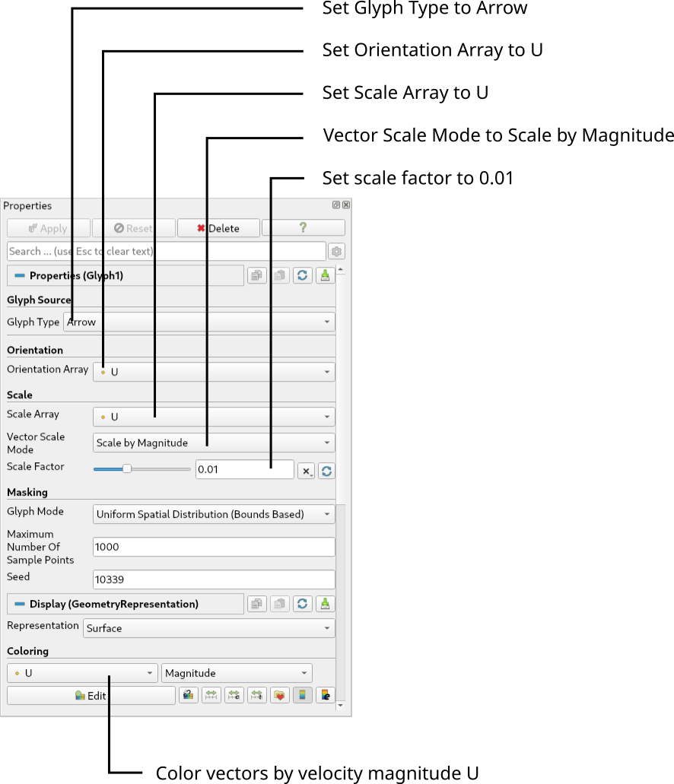This screenshot has width=674, height=784.
Task: Rescale to custom data range icon
Action: 234,694
